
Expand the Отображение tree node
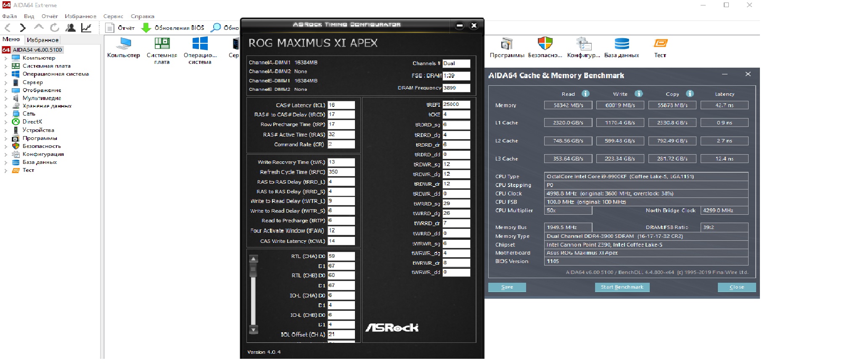pos(5,90)
